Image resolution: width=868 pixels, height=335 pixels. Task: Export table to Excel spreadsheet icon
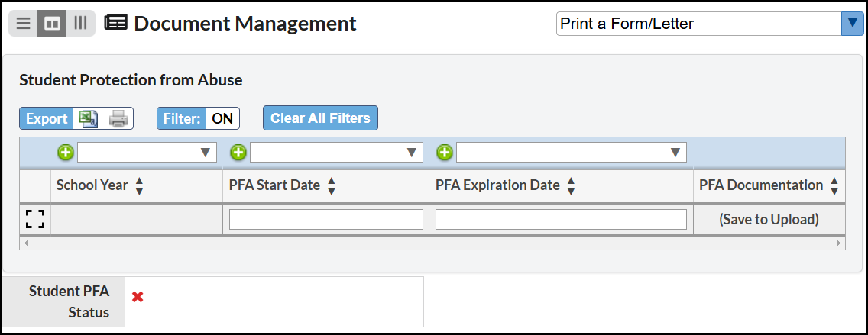pyautogui.click(x=89, y=118)
